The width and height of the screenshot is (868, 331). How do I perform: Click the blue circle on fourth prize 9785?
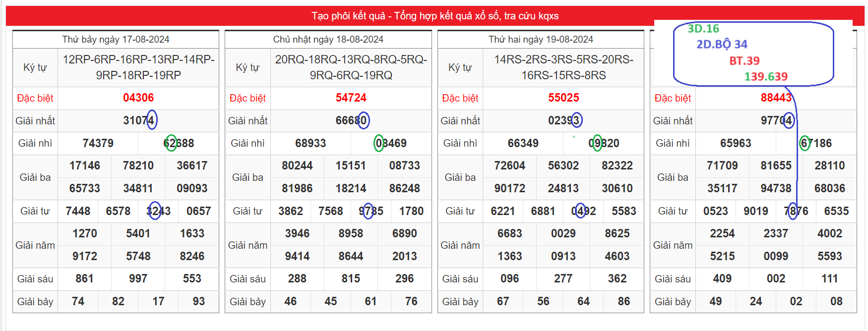click(368, 211)
